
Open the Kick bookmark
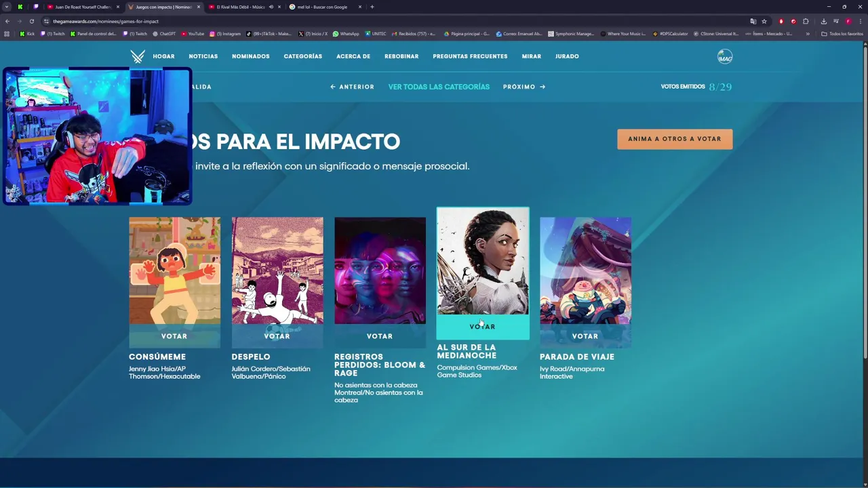(x=27, y=34)
